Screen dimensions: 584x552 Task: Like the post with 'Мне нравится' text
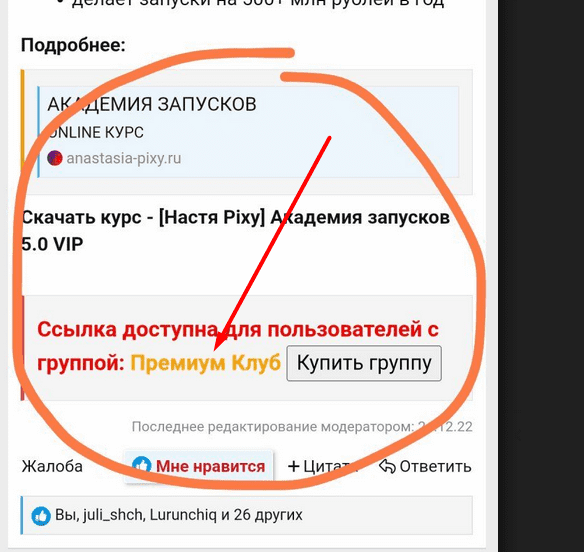click(210, 466)
